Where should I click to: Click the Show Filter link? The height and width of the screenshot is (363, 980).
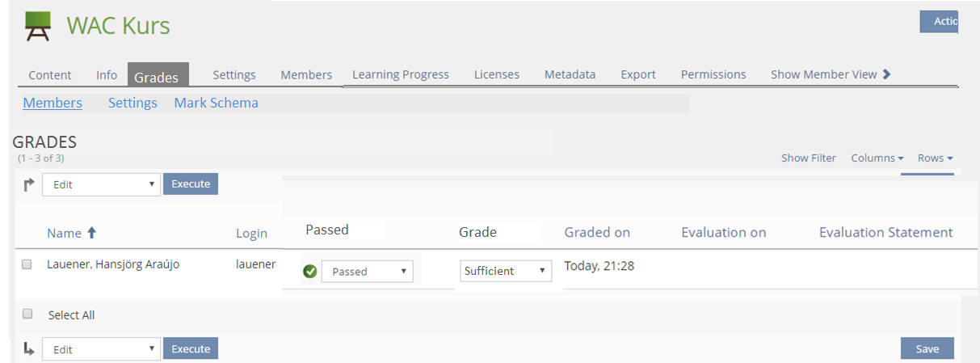point(808,158)
